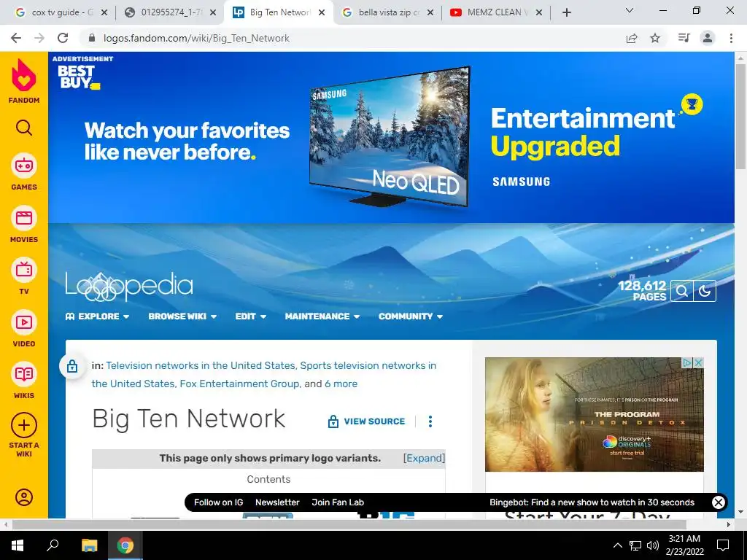Click the Chrome icon in the taskbar

tap(125, 545)
